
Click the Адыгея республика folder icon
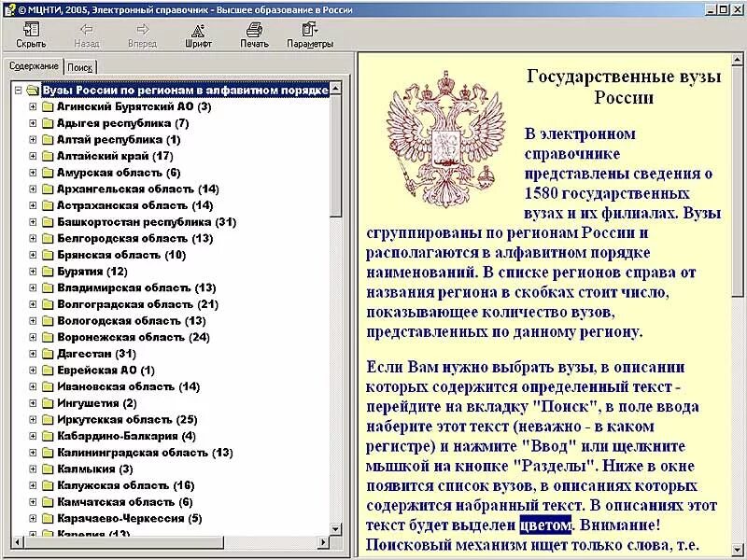click(x=48, y=123)
